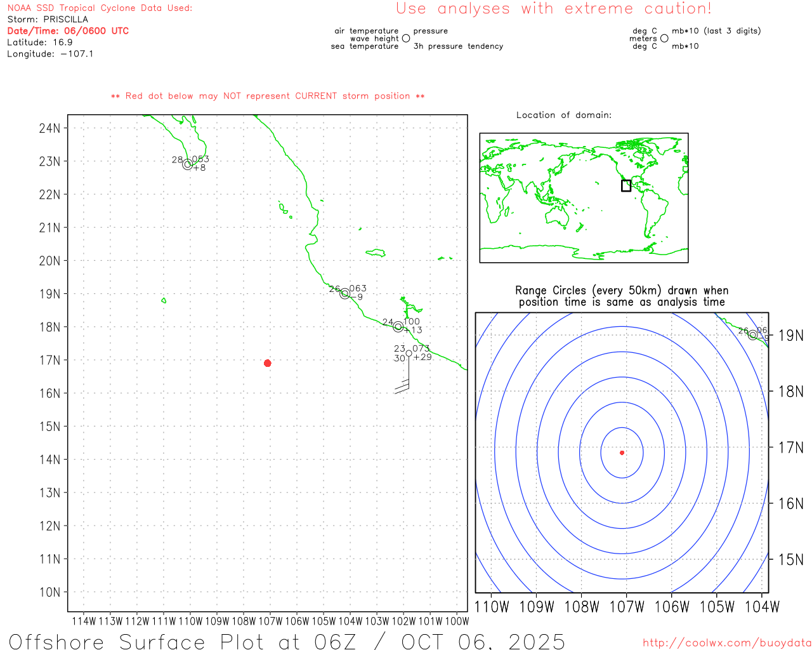Click the '13N' latitude label

pyautogui.click(x=49, y=493)
